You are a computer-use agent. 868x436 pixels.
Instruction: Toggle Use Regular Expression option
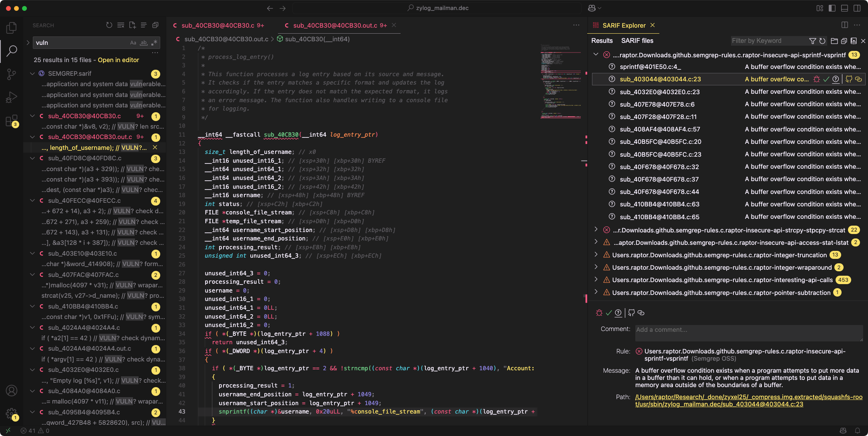[x=154, y=43]
